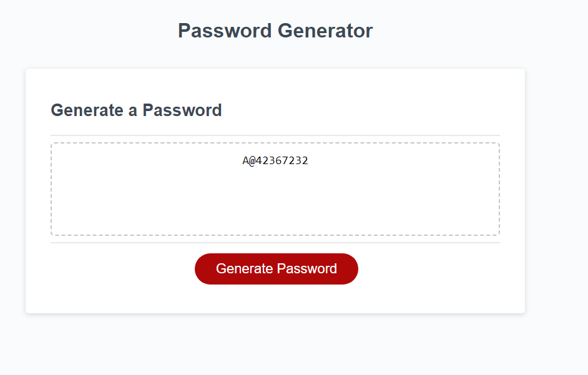Click the divider under Generate a Password

point(275,133)
